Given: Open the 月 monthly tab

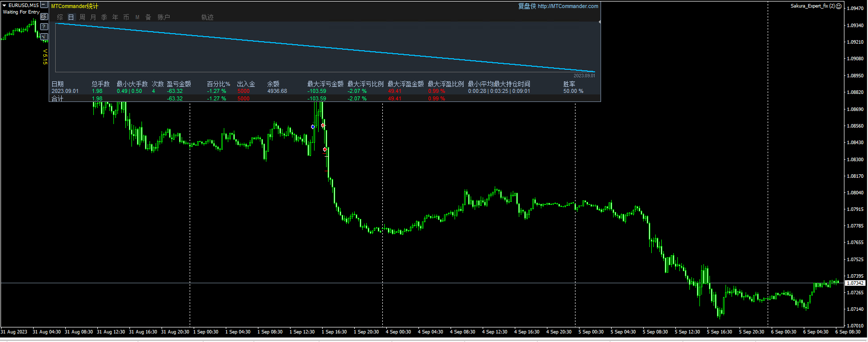Looking at the screenshot, I should click(93, 17).
